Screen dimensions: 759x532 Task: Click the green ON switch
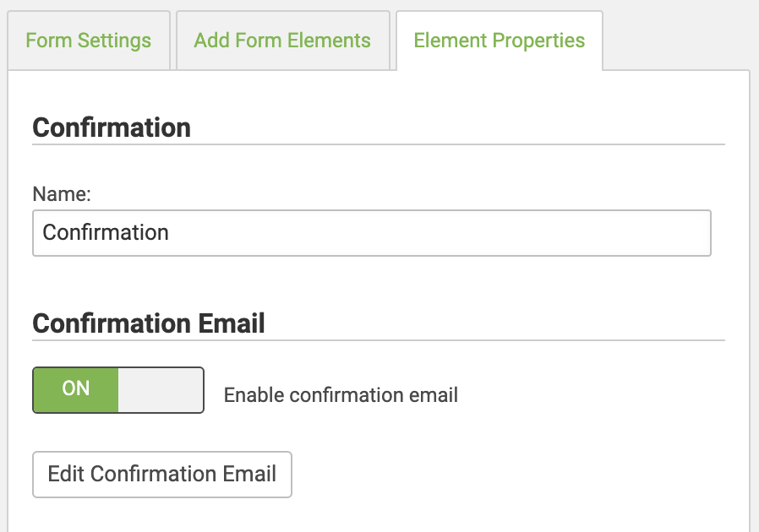(x=74, y=389)
